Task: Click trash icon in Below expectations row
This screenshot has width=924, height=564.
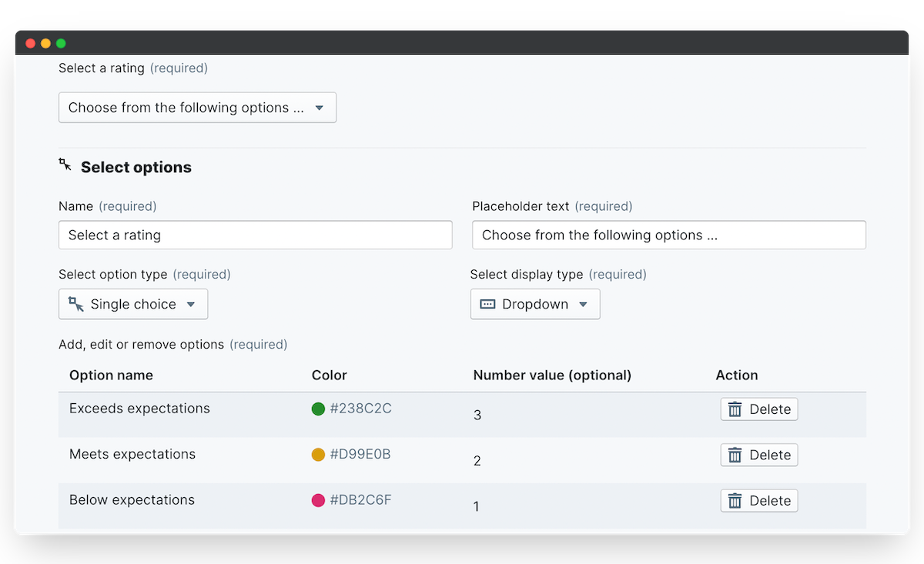Action: click(735, 501)
